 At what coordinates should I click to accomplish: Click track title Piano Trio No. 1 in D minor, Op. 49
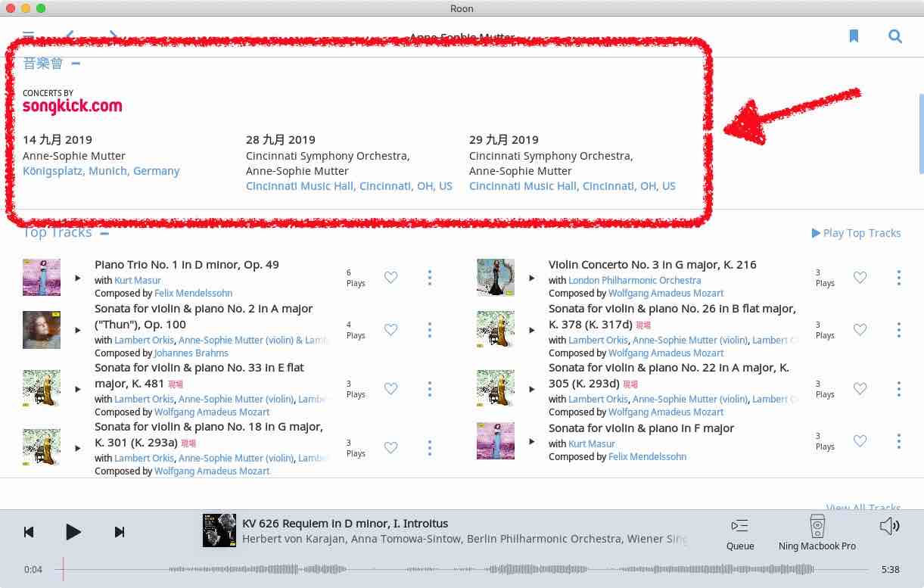point(187,265)
